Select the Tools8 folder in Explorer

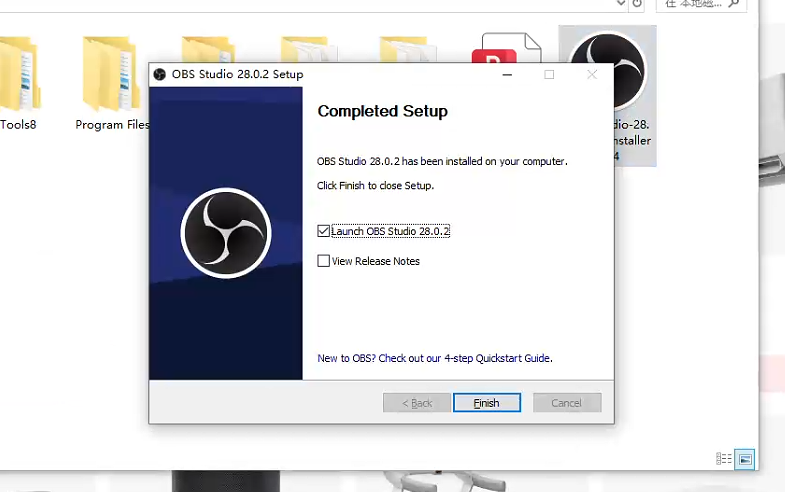point(19,84)
